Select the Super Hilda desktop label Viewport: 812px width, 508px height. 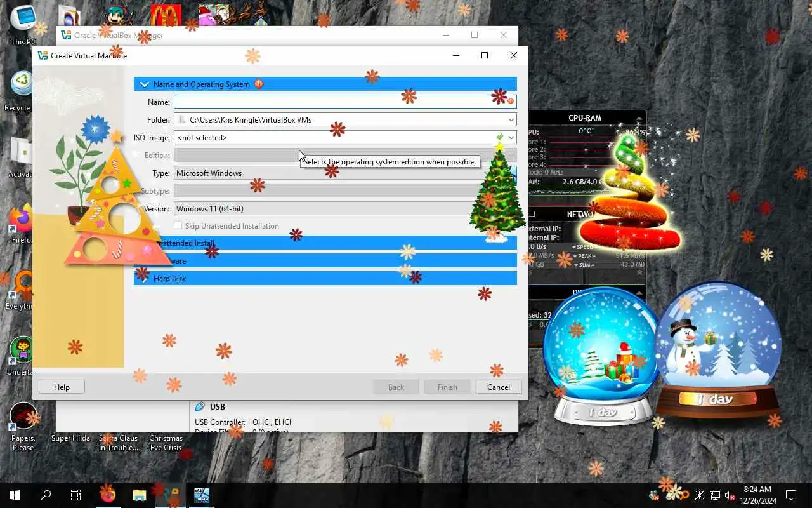coord(70,438)
